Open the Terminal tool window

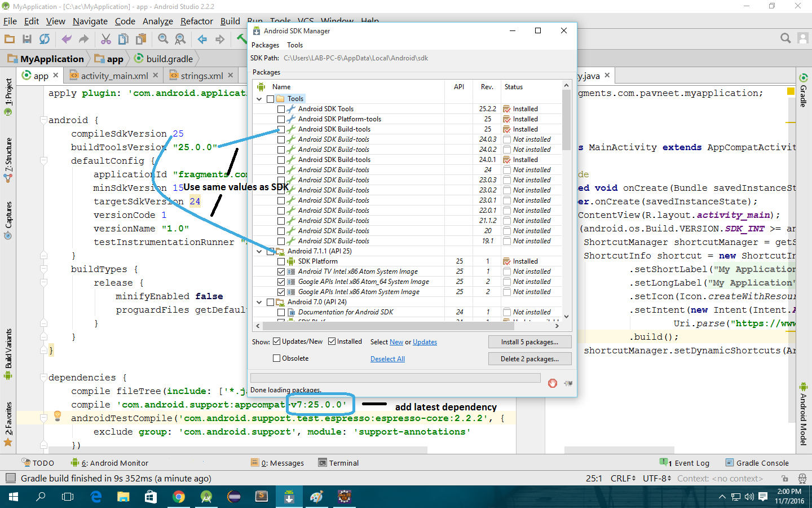point(338,463)
